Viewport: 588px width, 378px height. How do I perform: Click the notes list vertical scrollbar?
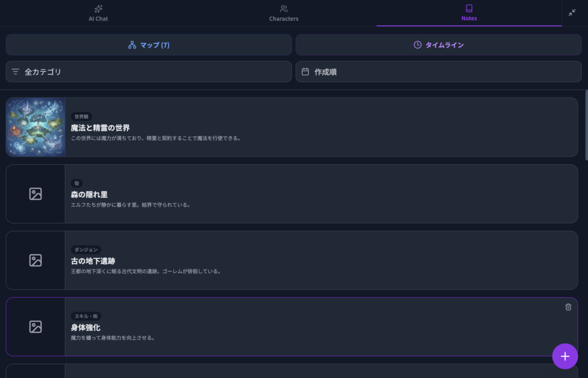586,124
